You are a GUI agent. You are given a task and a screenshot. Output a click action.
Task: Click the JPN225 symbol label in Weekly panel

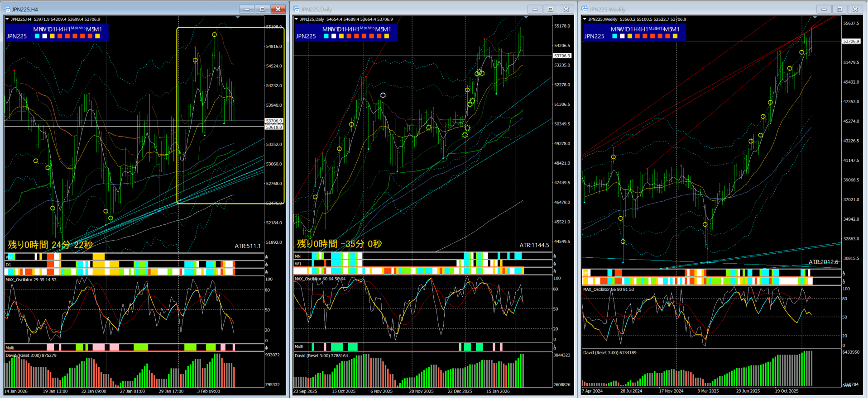point(594,36)
